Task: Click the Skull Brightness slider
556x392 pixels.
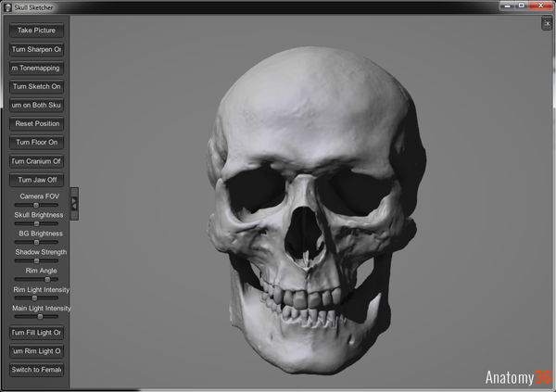Action: [37, 223]
